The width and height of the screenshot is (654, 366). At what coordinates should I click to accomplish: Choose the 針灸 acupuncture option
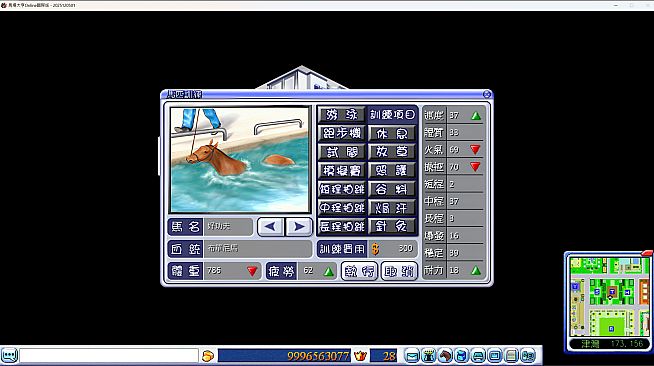click(392, 226)
